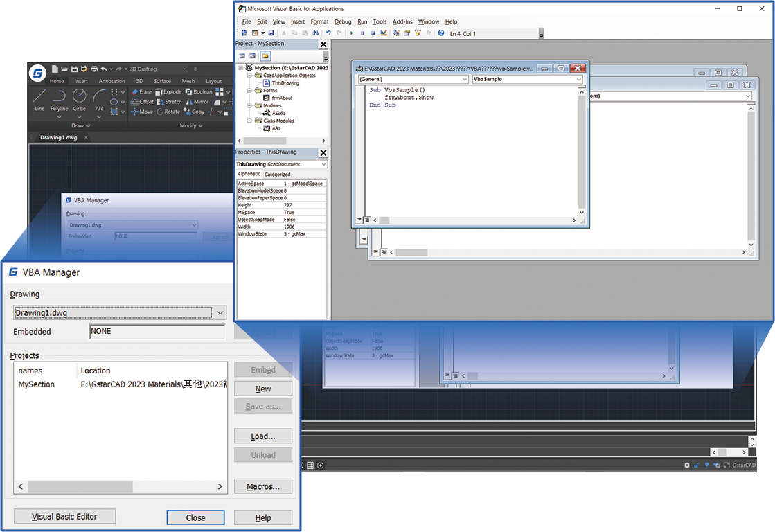The height and width of the screenshot is (532, 775).
Task: Open the Tools menu in VBA editor
Action: point(380,21)
